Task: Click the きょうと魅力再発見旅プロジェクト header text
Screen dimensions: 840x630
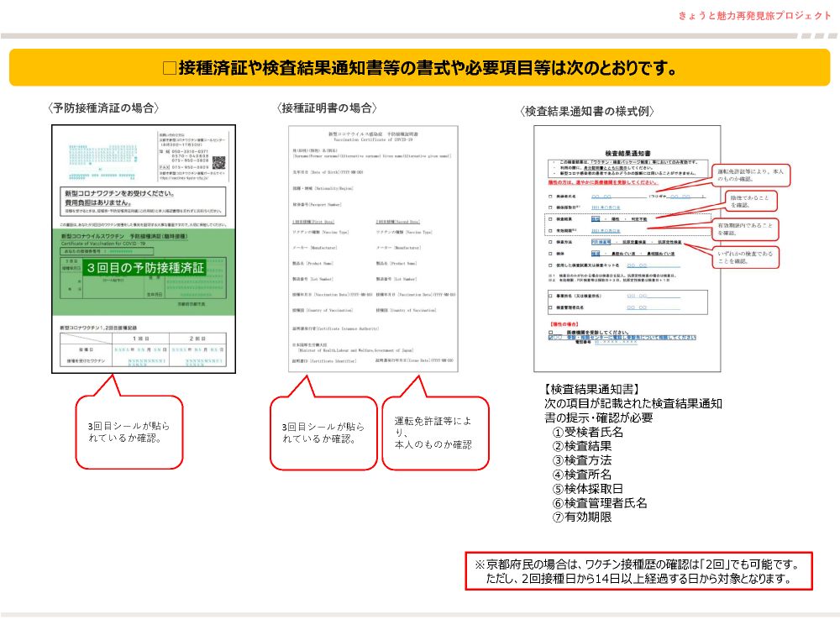Action: 754,15
